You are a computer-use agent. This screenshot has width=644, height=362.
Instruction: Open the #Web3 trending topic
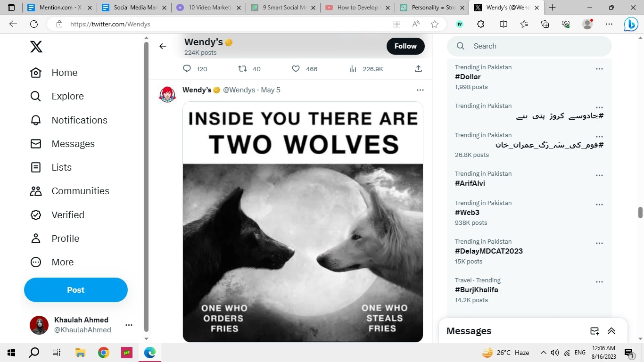click(x=467, y=213)
